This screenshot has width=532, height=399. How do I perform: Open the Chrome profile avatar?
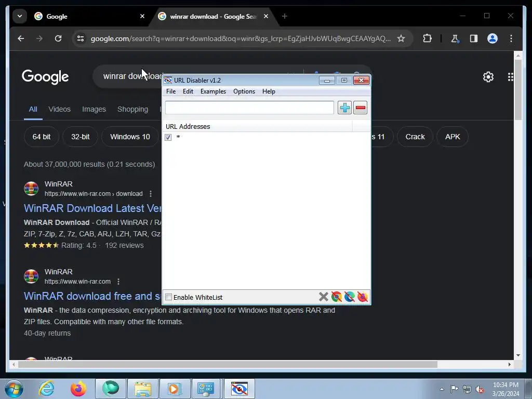click(493, 38)
